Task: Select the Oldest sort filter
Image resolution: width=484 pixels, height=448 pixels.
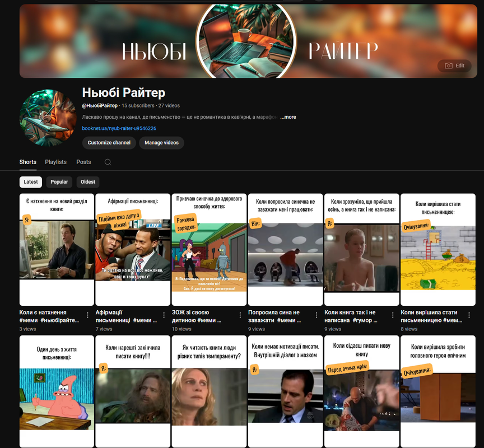Action: click(x=88, y=182)
